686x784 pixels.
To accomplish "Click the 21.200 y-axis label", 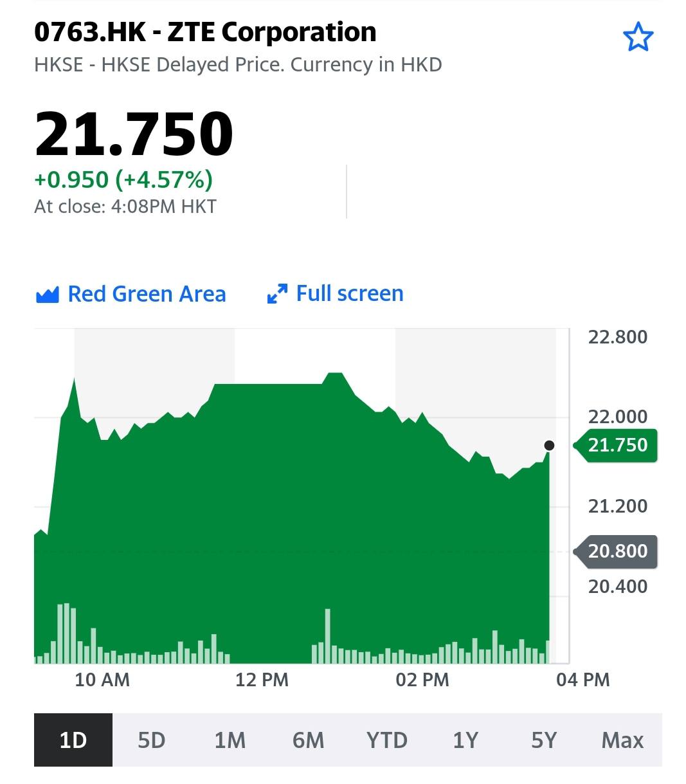I will tap(618, 506).
